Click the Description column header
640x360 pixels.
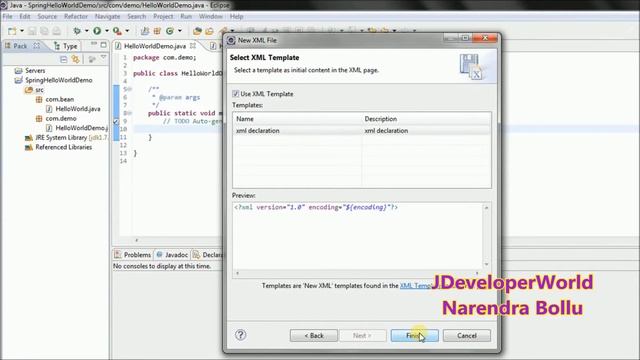(x=426, y=119)
